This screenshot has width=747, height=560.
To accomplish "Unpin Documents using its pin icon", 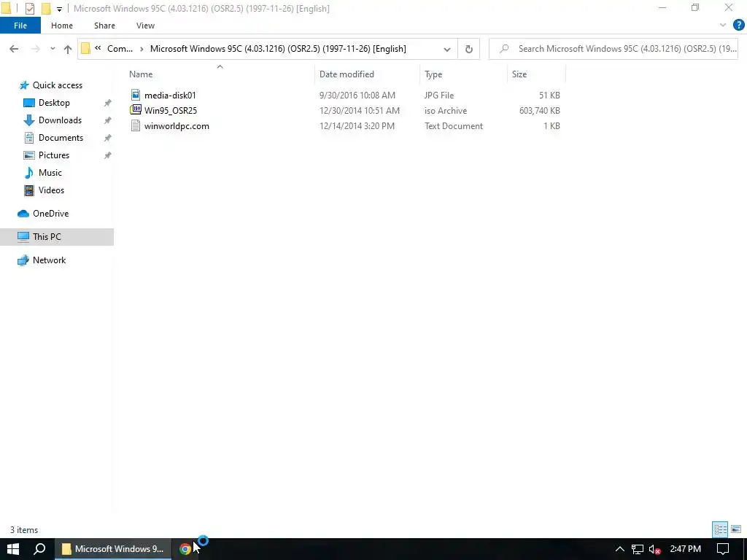I will 108,138.
